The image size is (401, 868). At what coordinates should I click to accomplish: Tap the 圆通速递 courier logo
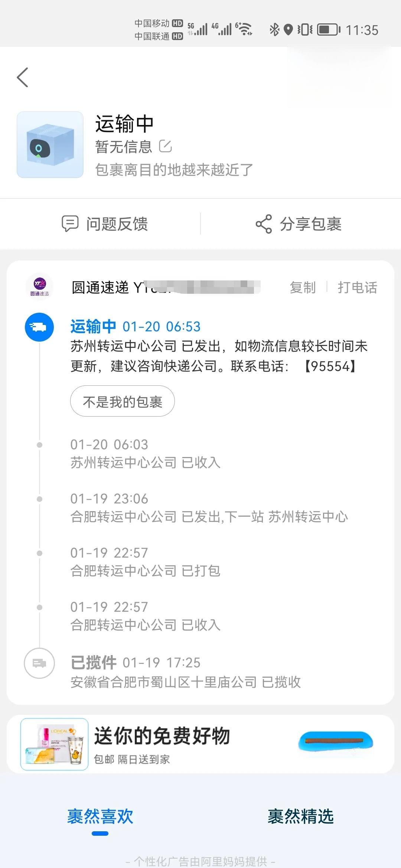click(40, 287)
